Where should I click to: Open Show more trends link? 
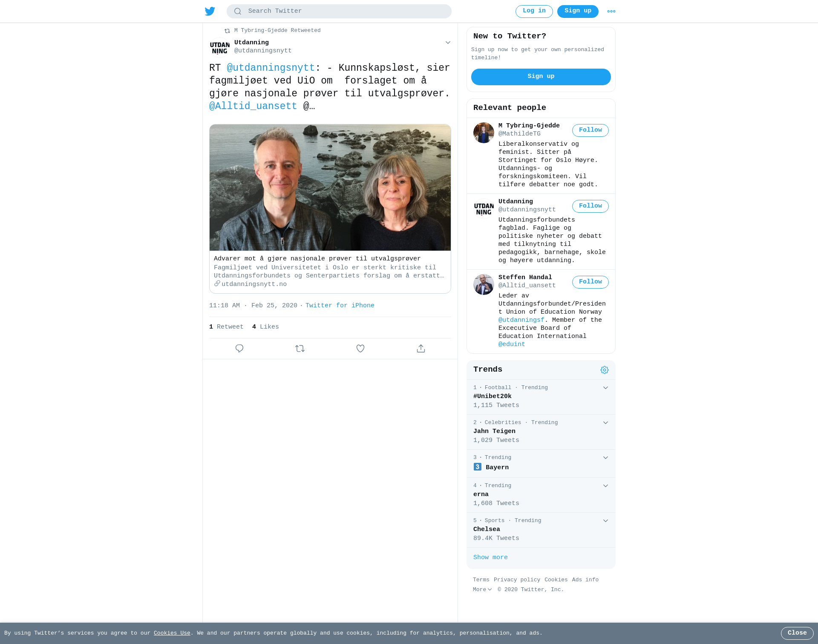pyautogui.click(x=490, y=557)
